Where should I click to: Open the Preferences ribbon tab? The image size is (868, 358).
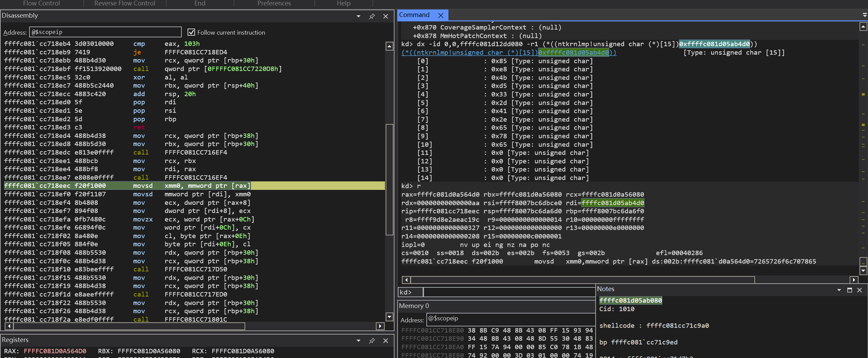point(274,3)
